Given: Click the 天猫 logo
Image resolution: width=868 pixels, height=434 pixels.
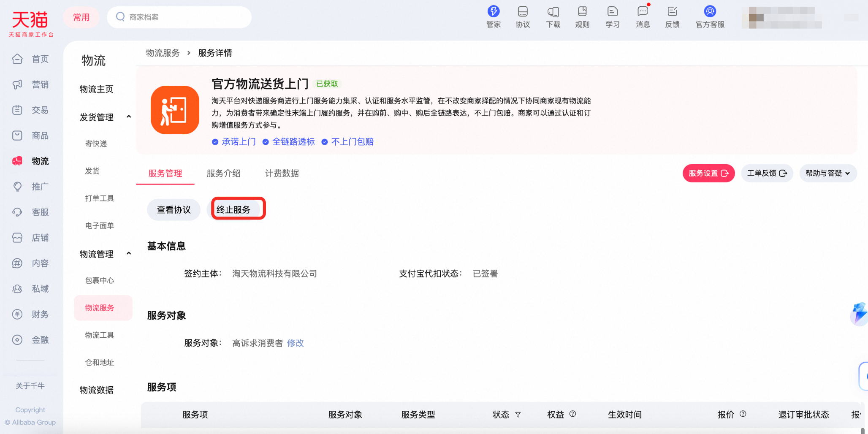Looking at the screenshot, I should click(30, 24).
